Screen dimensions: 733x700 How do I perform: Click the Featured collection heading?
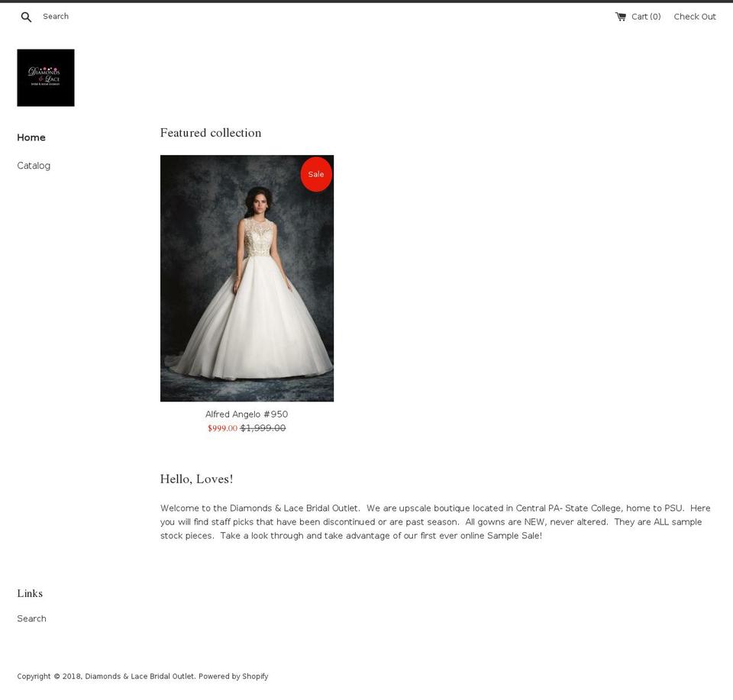click(211, 133)
